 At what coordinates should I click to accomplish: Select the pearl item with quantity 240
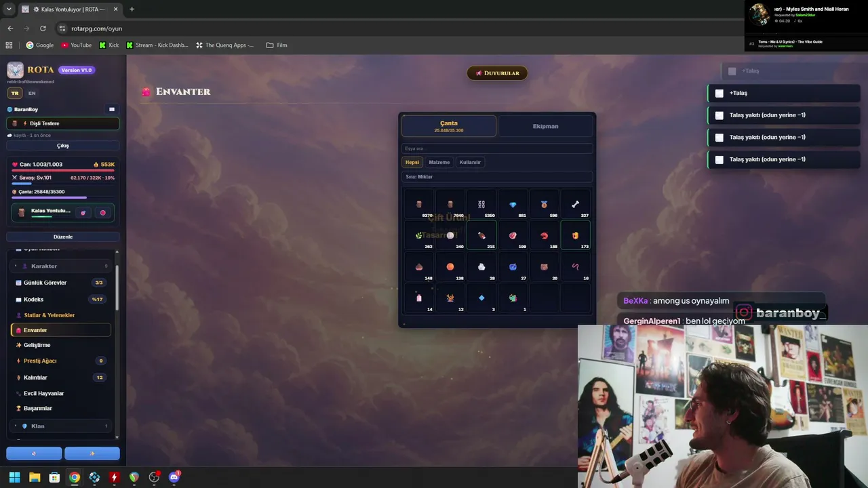click(x=450, y=235)
